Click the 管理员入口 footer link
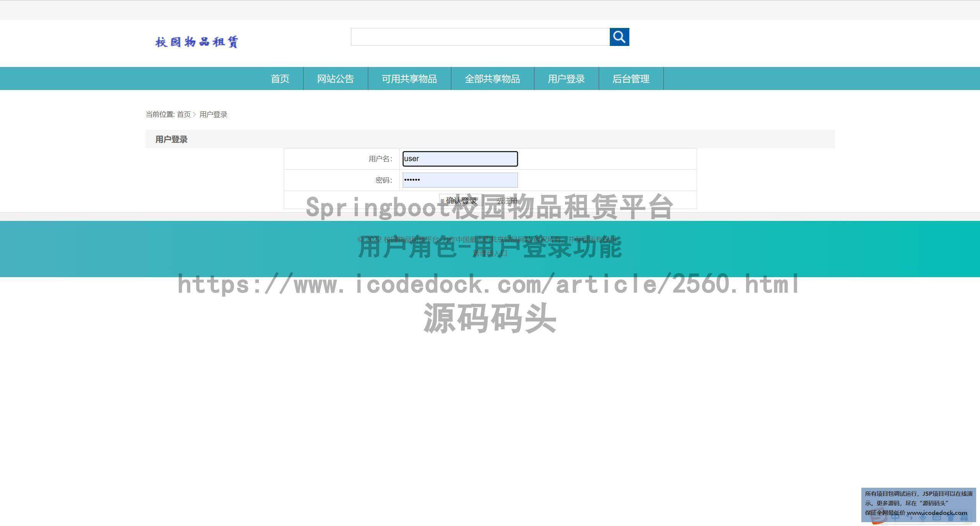This screenshot has width=980, height=526. pyautogui.click(x=490, y=253)
